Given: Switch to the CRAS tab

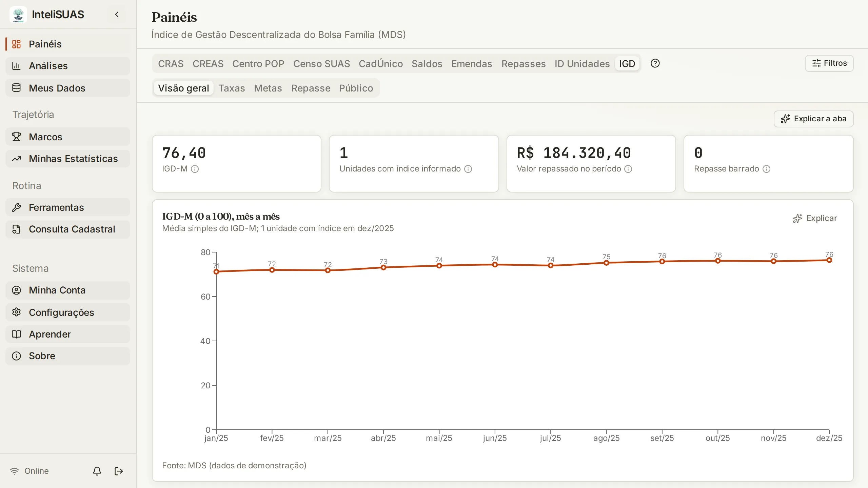Looking at the screenshot, I should click(x=171, y=64).
